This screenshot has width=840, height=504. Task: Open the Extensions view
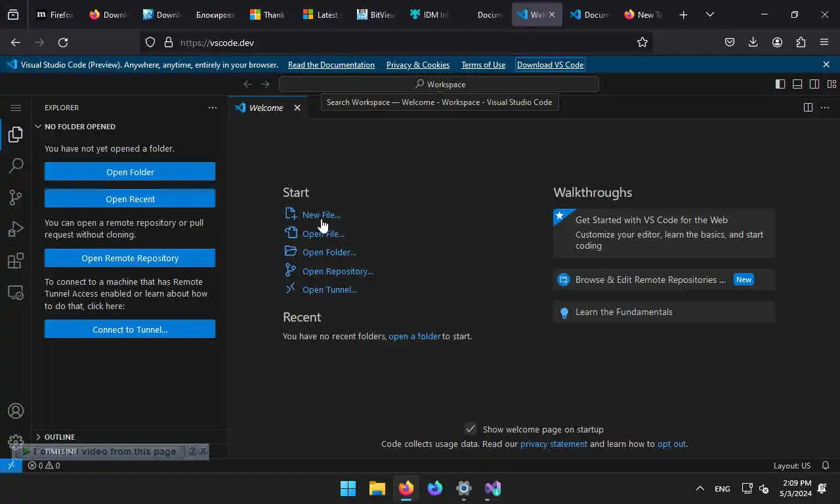tap(16, 261)
